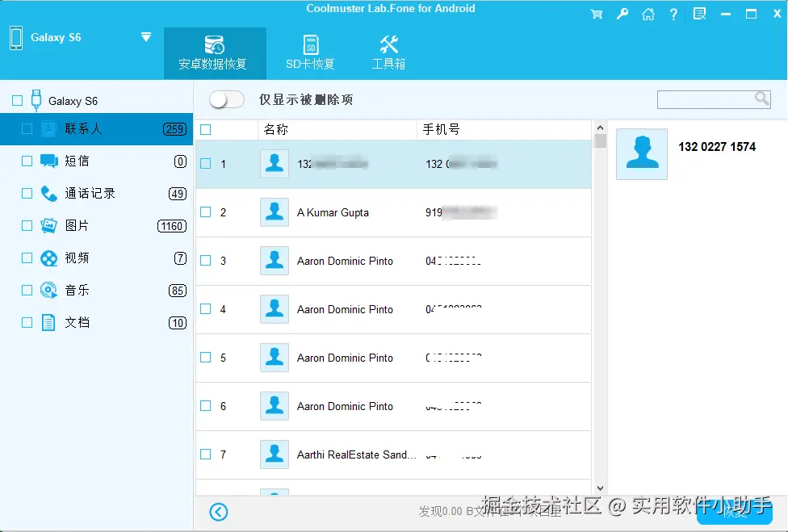The height and width of the screenshot is (532, 788).
Task: Go to the home icon
Action: pos(648,14)
